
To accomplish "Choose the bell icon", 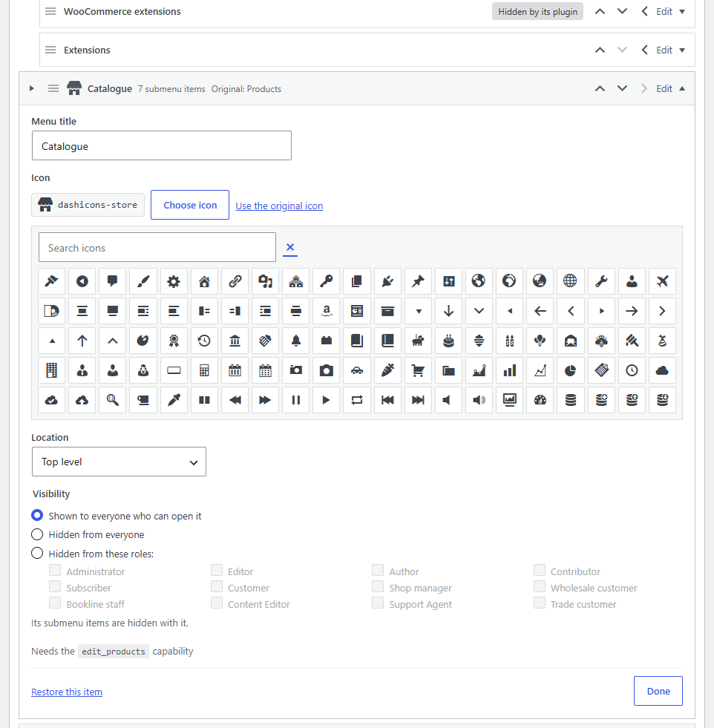I will coord(295,341).
